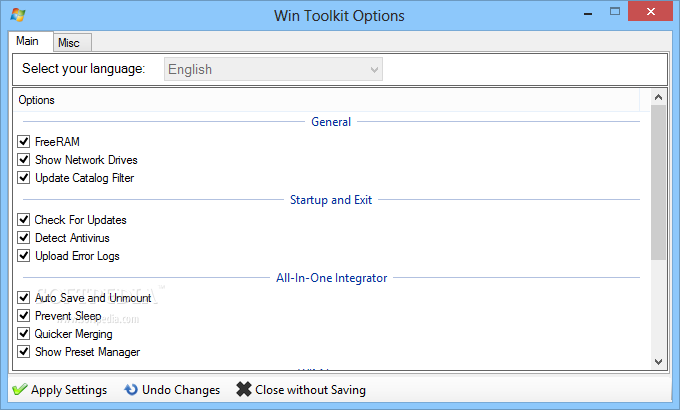The image size is (680, 410).
Task: Switch to the Misc tab
Action: click(69, 43)
